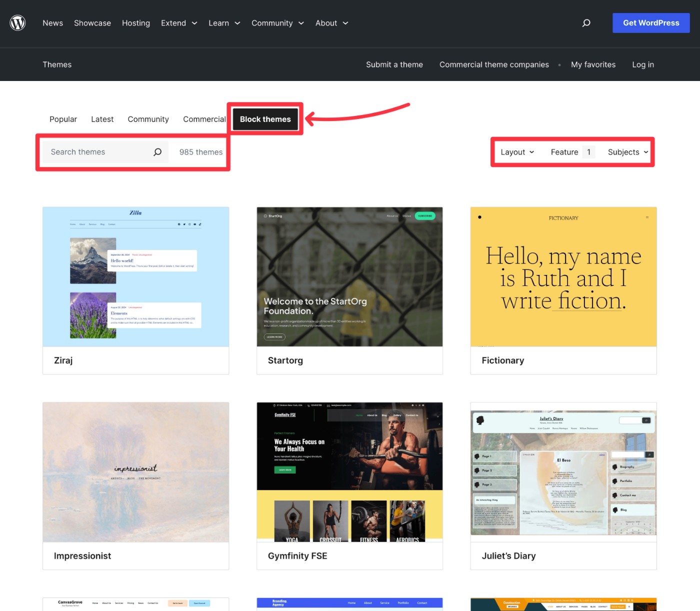This screenshot has width=700, height=611.
Task: Expand the Community dropdown in header
Action: pos(277,23)
